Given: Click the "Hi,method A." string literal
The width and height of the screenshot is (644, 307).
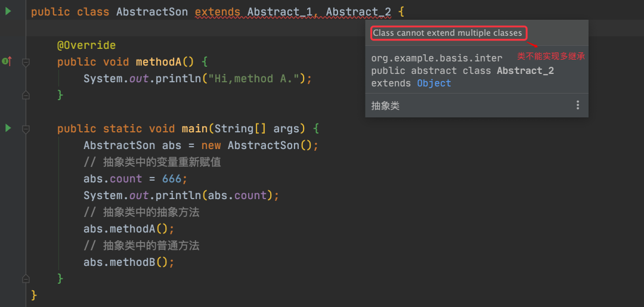Looking at the screenshot, I should point(254,79).
